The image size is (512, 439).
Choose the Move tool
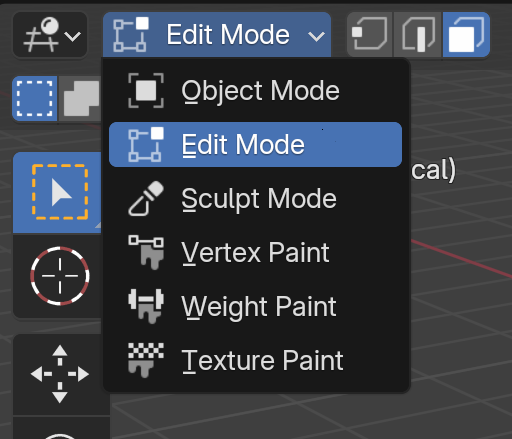tap(60, 374)
